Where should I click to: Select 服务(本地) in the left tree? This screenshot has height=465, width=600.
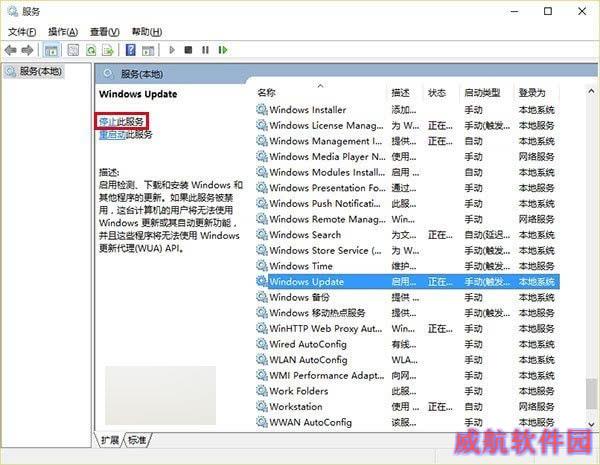pos(35,71)
